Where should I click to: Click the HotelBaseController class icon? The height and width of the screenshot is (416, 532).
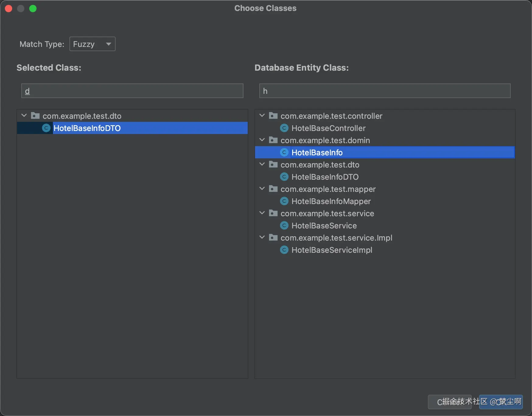[x=284, y=128]
